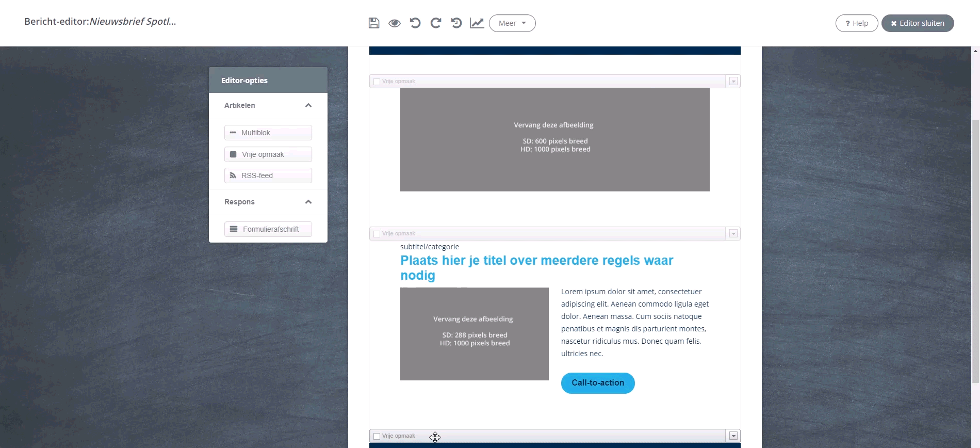
Task: Open the version history icon
Action: (x=456, y=23)
